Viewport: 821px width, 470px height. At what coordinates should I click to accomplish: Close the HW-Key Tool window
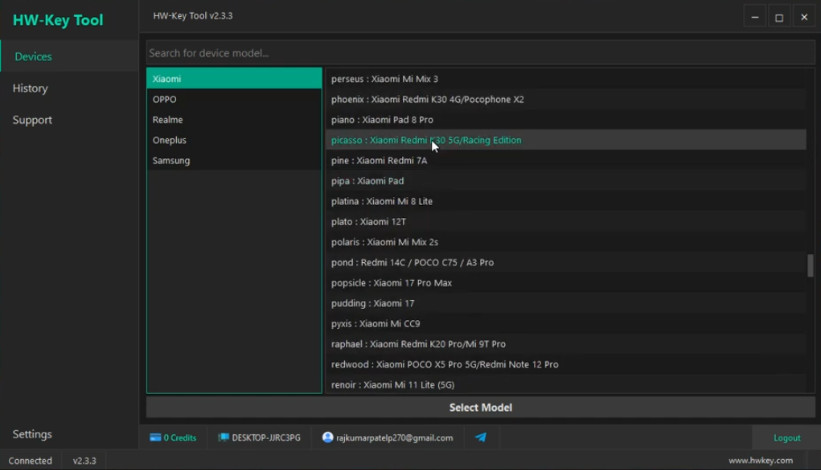[804, 17]
